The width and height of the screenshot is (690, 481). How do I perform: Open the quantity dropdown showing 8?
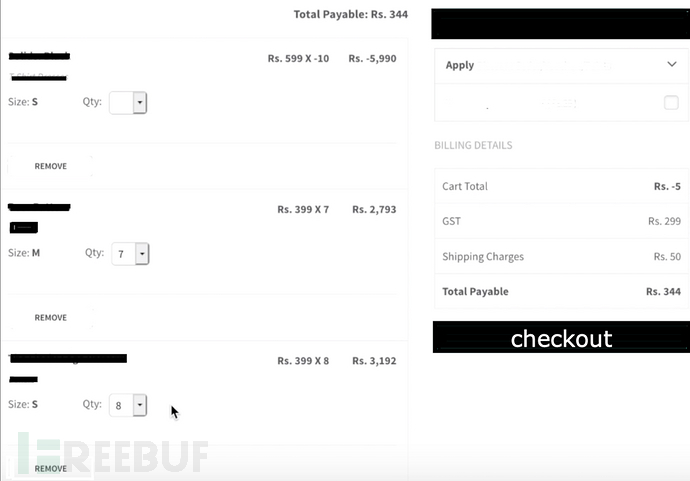tap(128, 405)
